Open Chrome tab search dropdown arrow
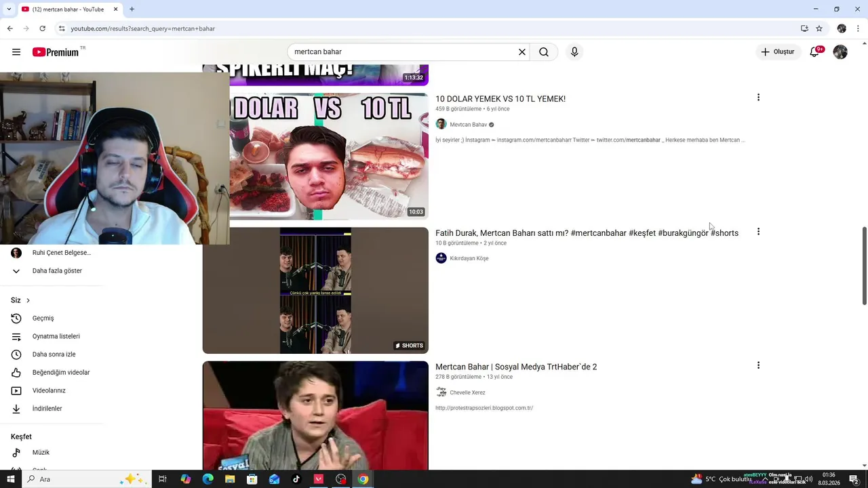Image resolution: width=868 pixels, height=488 pixels. [x=8, y=9]
